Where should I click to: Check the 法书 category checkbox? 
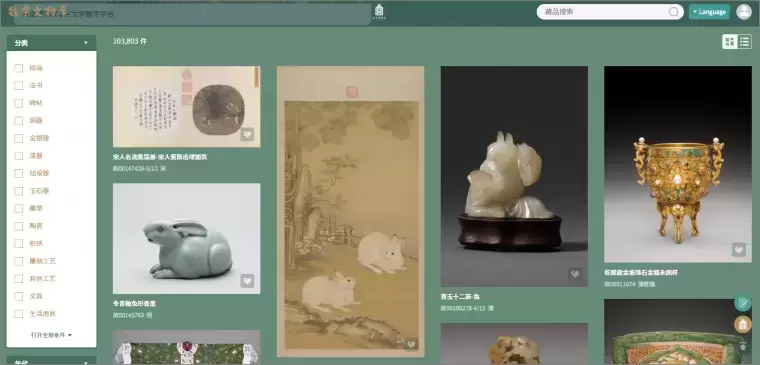(18, 86)
